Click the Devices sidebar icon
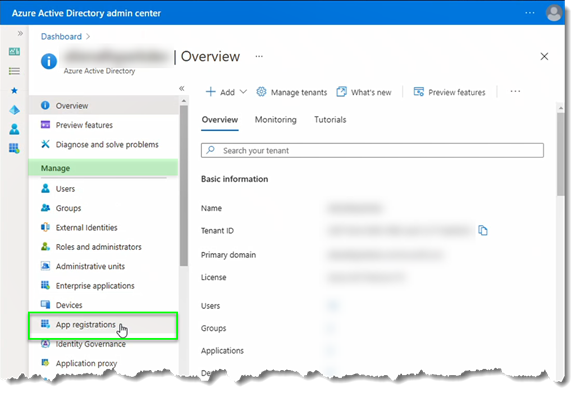 coord(45,305)
